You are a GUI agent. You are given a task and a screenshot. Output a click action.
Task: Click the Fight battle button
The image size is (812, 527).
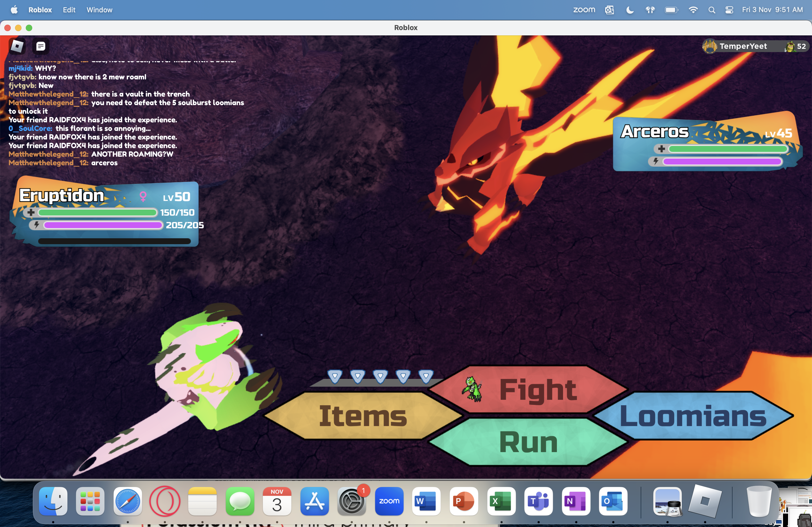(x=528, y=389)
